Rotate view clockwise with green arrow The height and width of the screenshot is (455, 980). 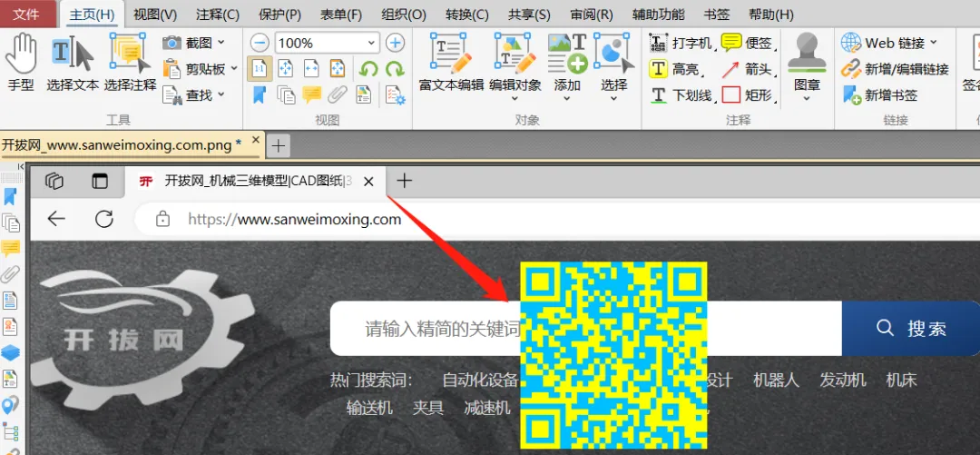pyautogui.click(x=395, y=68)
